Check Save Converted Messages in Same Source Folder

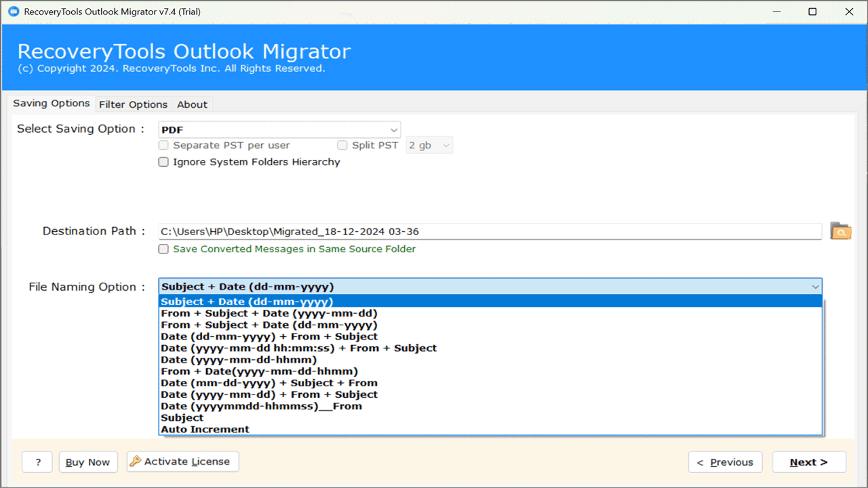163,249
